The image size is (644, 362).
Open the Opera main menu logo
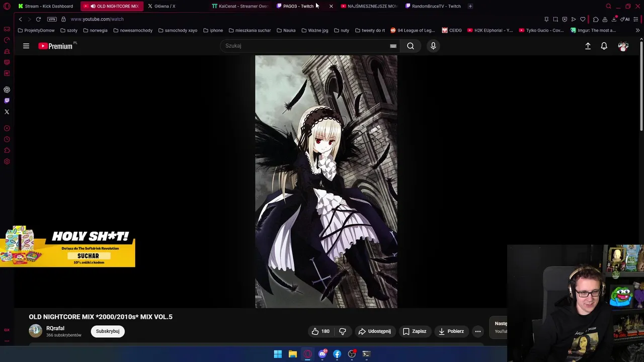[7, 6]
